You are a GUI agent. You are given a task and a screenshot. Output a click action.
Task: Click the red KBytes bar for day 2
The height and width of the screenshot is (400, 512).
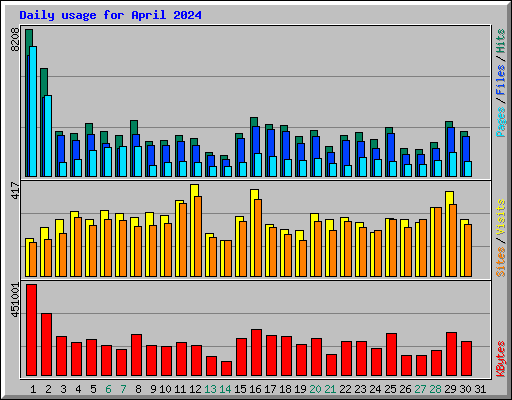coord(46,344)
